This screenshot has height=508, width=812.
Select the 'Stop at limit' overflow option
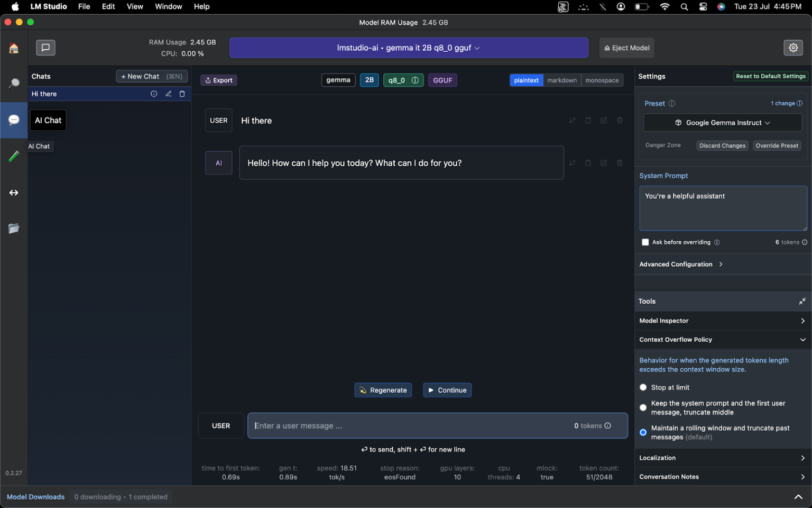click(x=643, y=387)
